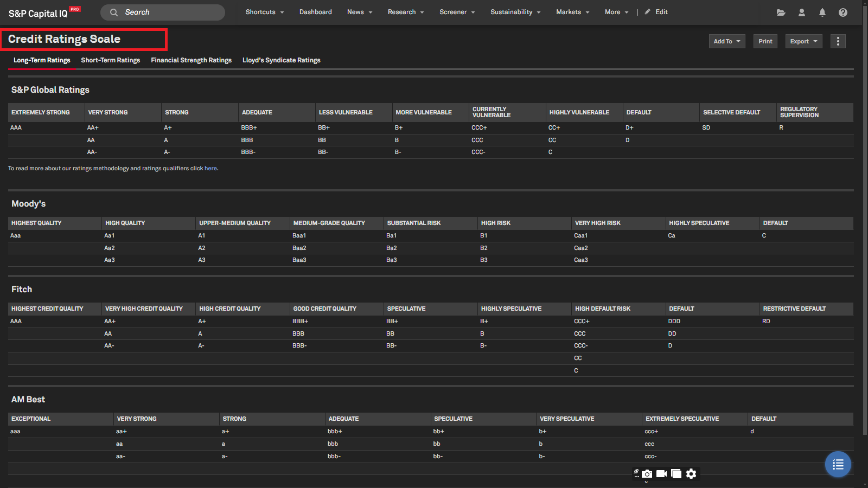Start recording with the video camera icon

661,474
